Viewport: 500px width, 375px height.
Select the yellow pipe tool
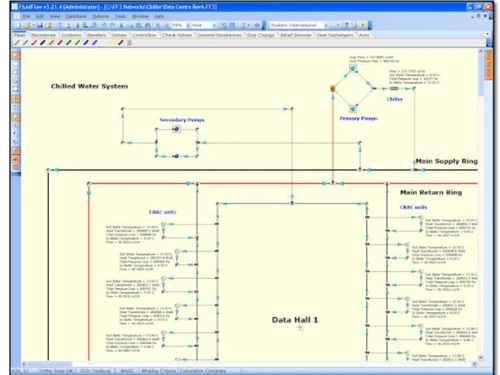pos(112,43)
